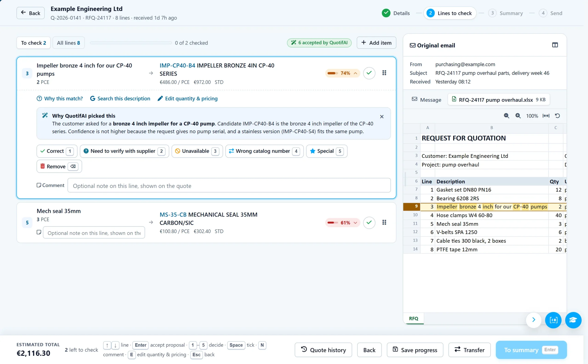Open Edit quantity & pricing
The height and width of the screenshot is (364, 588).
[x=187, y=99]
